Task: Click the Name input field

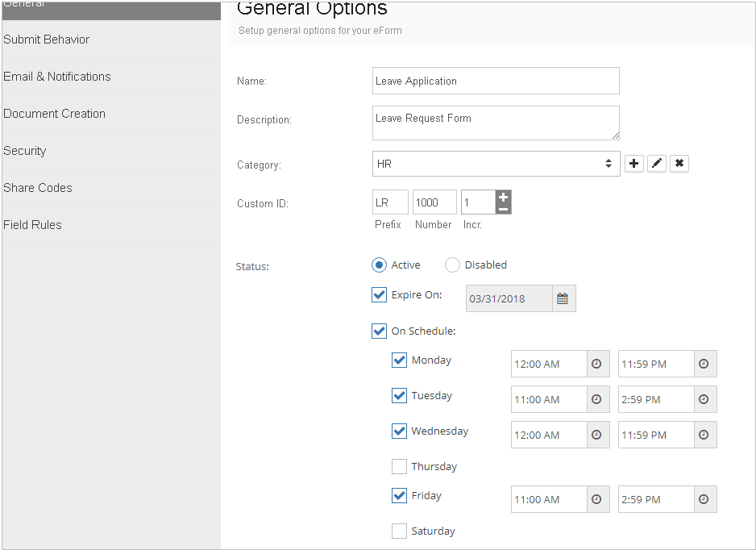Action: click(x=495, y=81)
